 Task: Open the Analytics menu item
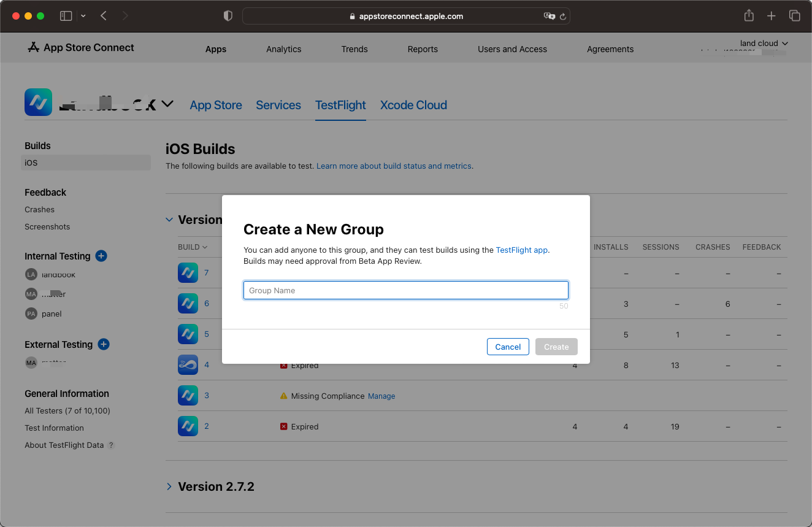(284, 49)
